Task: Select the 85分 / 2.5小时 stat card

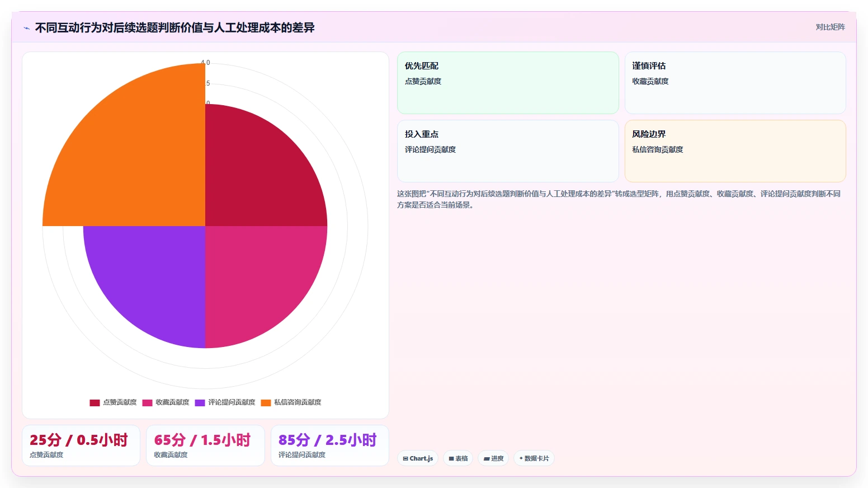Action: coord(330,445)
